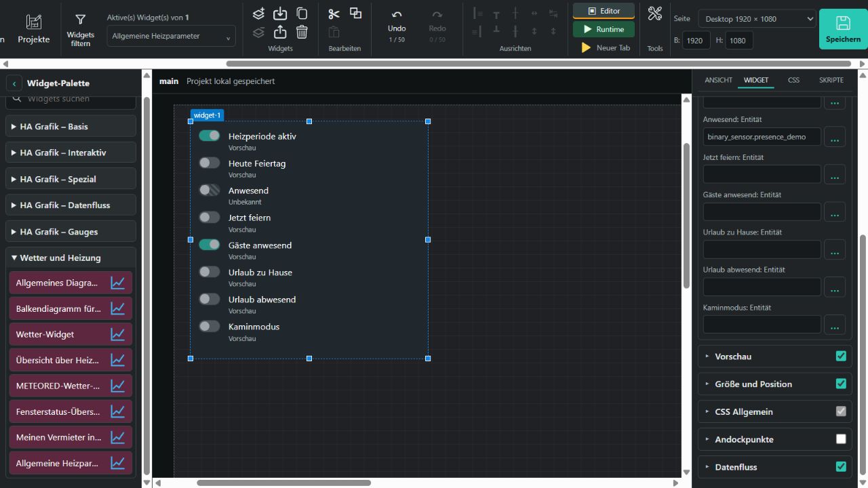The width and height of the screenshot is (868, 488).
Task: Click the Speichern save icon
Action: (843, 23)
